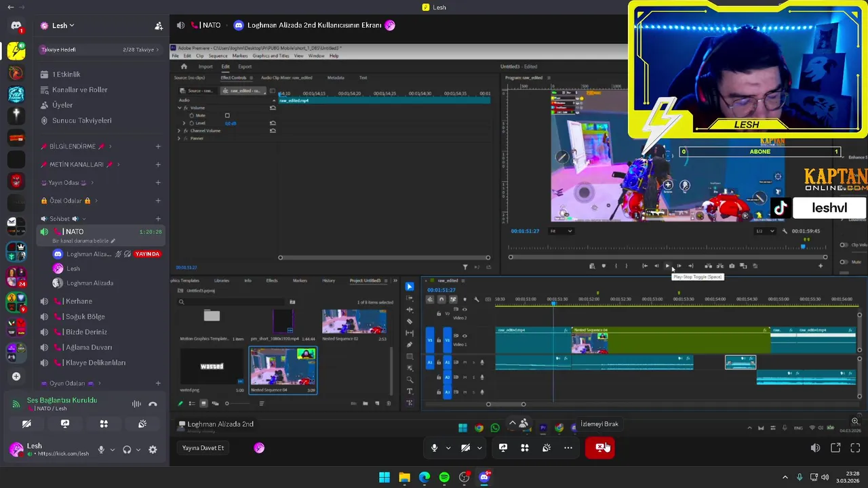
Task: Open microphone input options arrow in user panel
Action: click(x=112, y=449)
